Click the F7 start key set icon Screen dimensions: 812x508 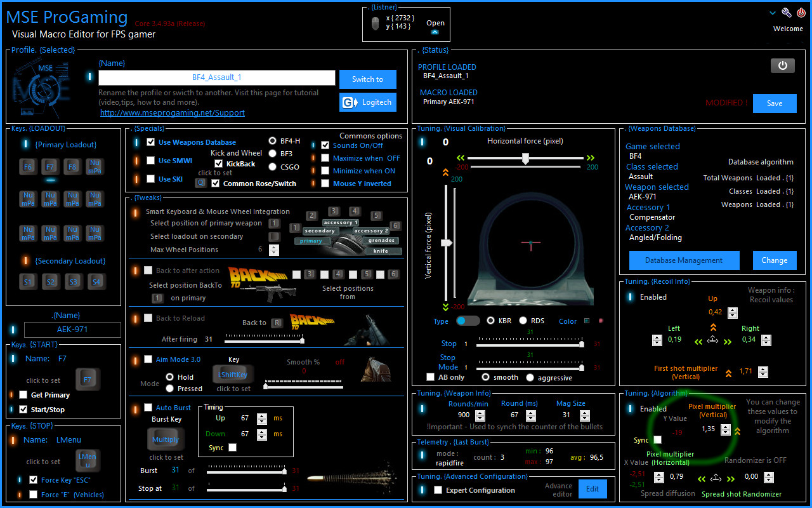tap(88, 380)
